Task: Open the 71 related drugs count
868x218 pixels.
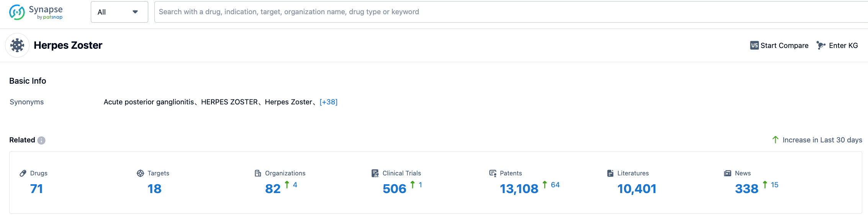Action: point(36,189)
